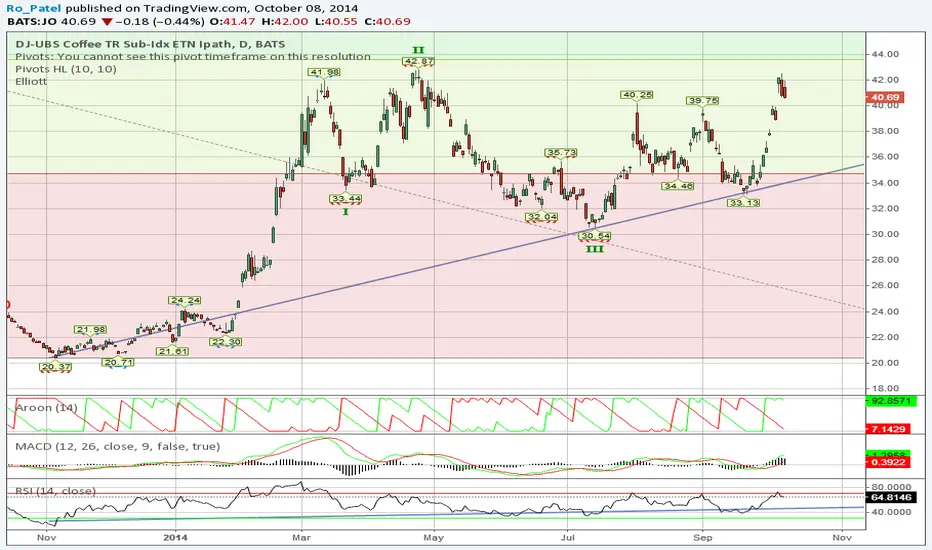Click the Elliott indicator label
The width and height of the screenshot is (932, 550).
[30, 81]
